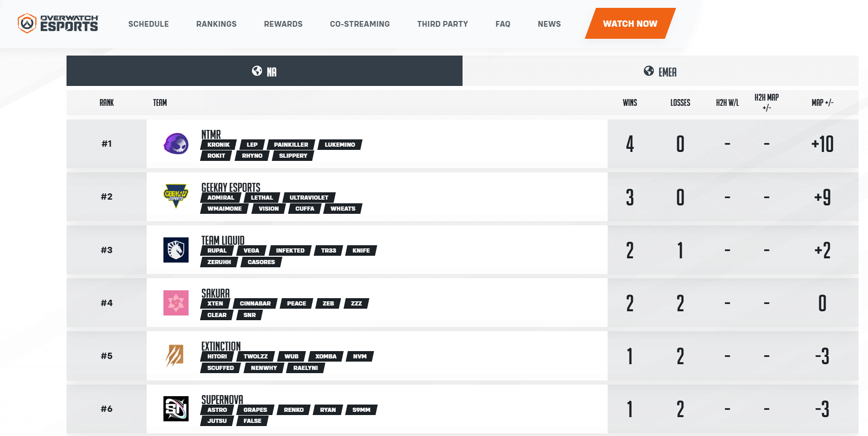Select player tag RAELYNI
868x436 pixels.
click(x=306, y=368)
